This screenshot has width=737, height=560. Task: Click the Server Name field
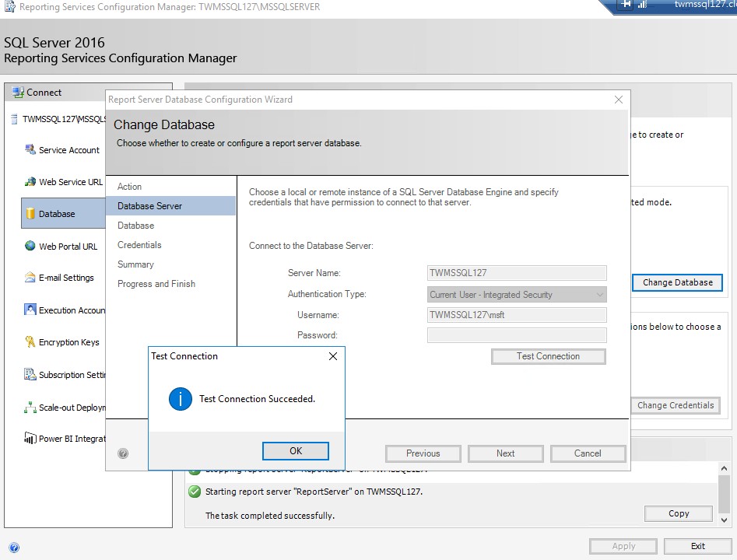517,273
